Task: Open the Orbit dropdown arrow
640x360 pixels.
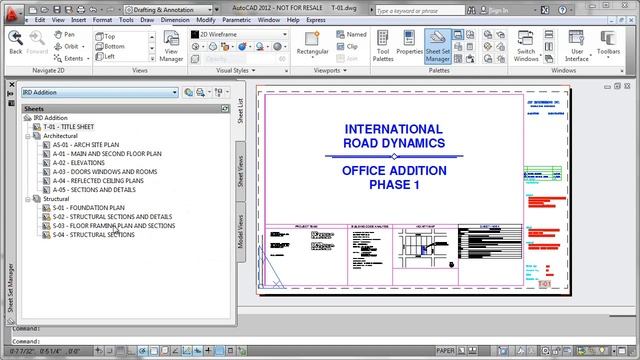Action: click(83, 47)
